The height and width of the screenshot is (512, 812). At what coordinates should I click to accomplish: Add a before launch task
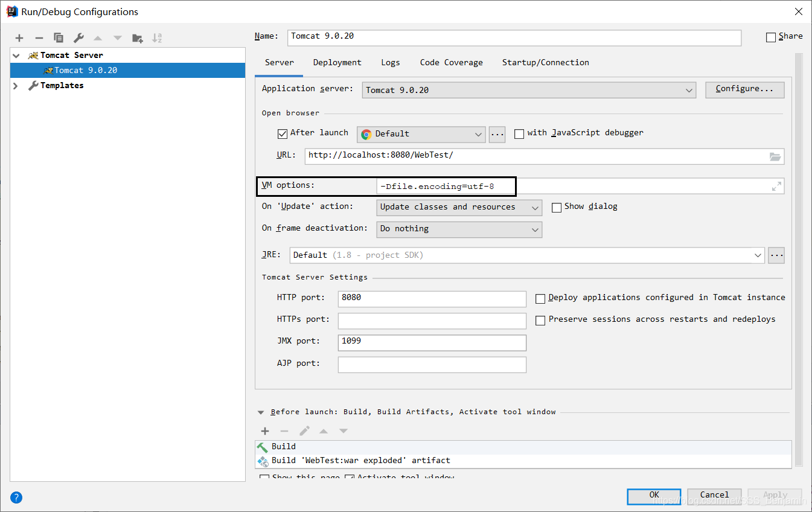[x=265, y=431]
